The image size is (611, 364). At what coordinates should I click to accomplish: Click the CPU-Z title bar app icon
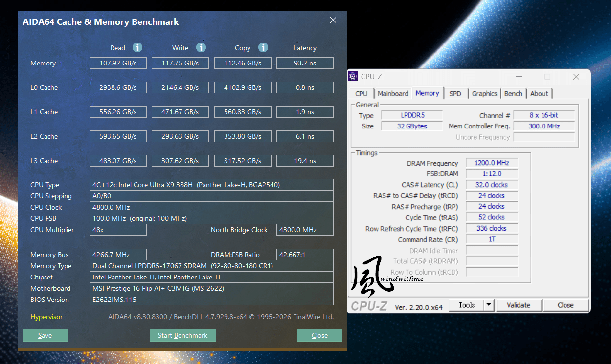click(353, 76)
